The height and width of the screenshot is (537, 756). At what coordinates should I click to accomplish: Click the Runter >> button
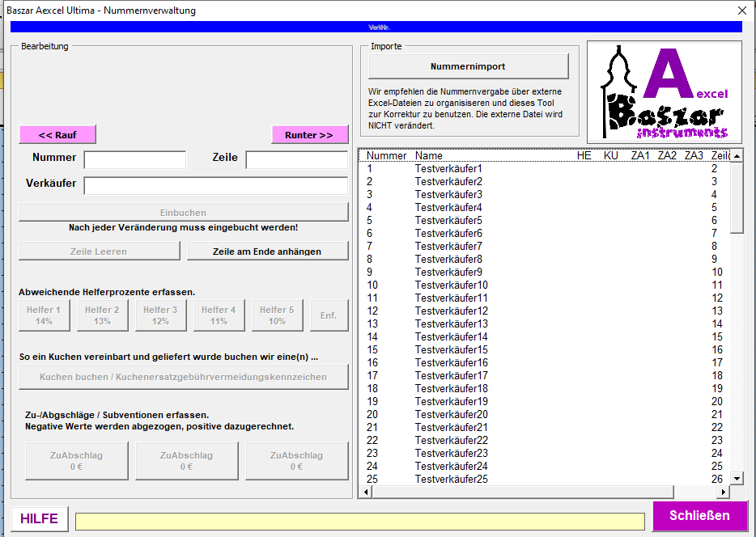pyautogui.click(x=309, y=135)
